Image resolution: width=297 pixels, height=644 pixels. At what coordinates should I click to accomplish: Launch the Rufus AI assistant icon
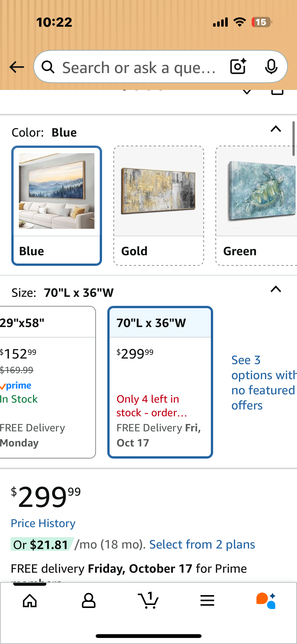coord(266,600)
